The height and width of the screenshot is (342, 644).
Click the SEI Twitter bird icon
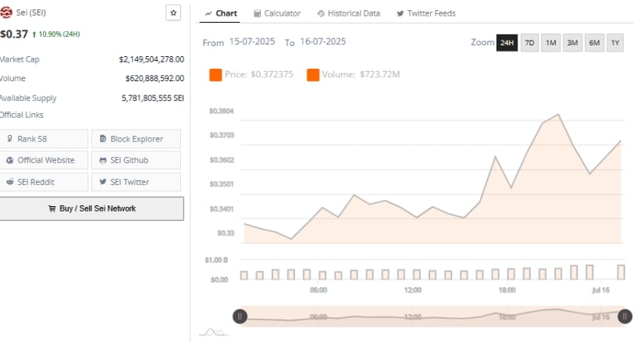pyautogui.click(x=103, y=182)
